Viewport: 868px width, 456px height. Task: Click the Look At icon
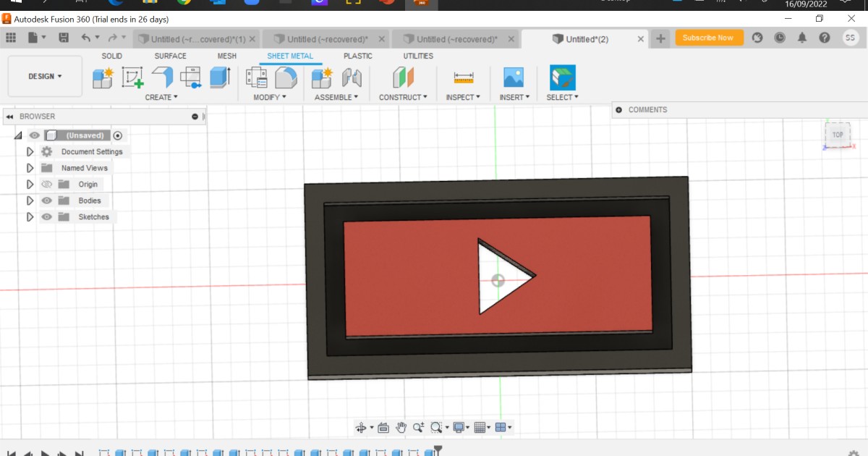point(383,428)
